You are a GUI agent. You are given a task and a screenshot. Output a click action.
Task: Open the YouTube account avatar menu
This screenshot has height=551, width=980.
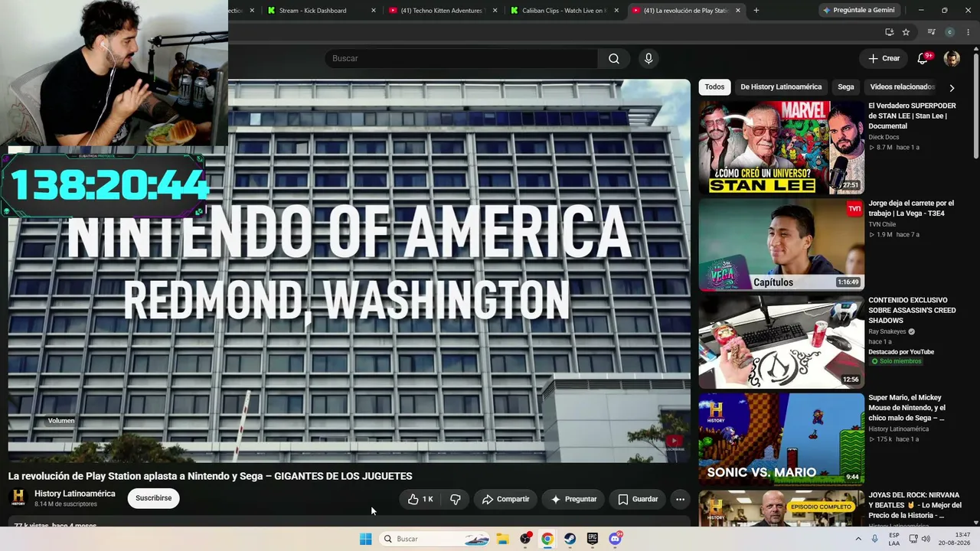point(952,58)
